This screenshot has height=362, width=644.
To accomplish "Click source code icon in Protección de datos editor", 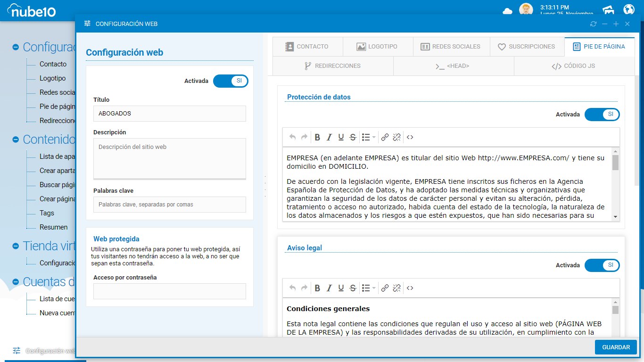I will click(410, 137).
